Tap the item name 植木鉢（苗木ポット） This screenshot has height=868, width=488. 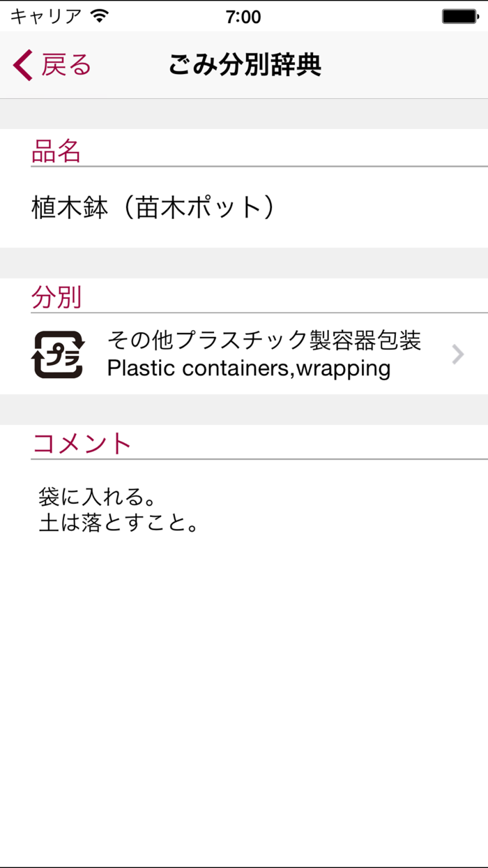pyautogui.click(x=155, y=206)
